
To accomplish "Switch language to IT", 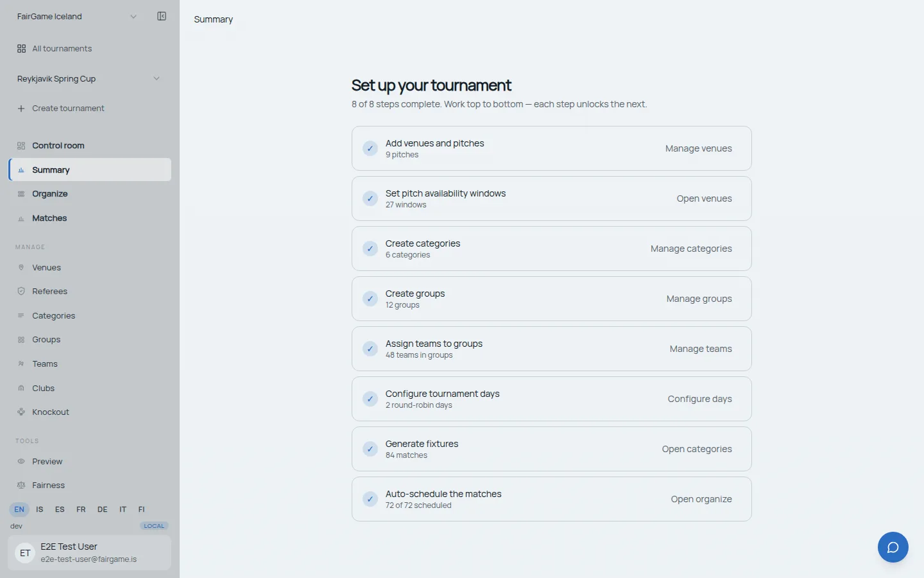I will pos(123,509).
